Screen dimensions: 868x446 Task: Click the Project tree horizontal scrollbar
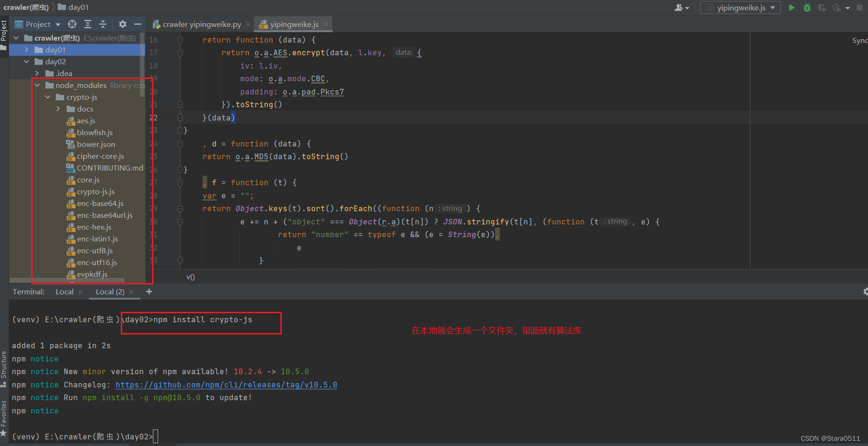tap(67, 280)
